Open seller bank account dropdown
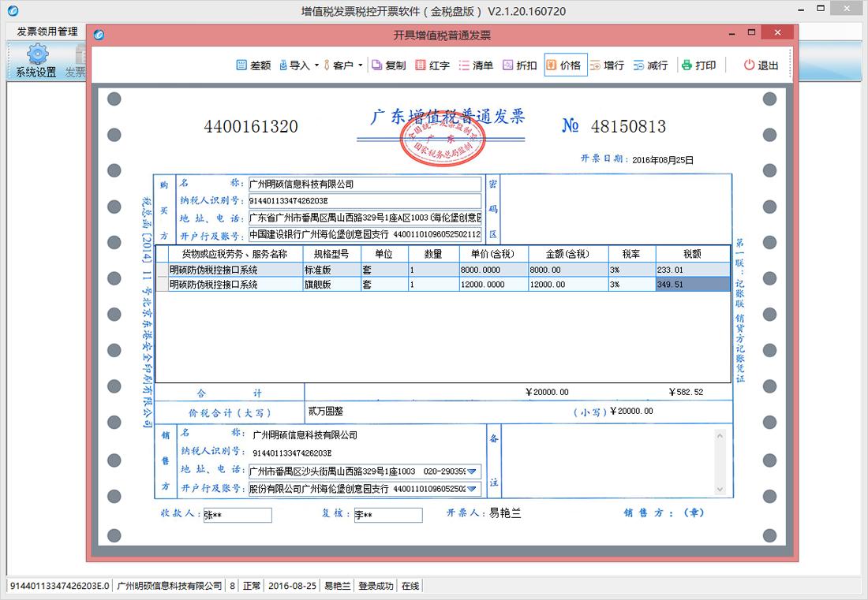 (472, 489)
